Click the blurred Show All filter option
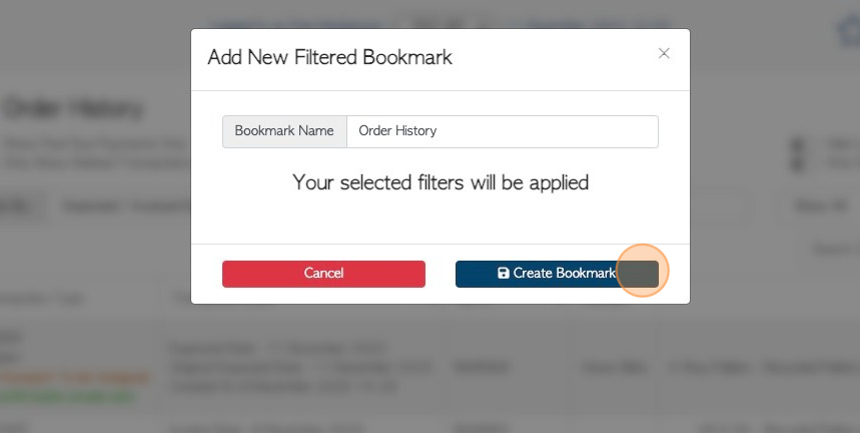Screen dimensions: 860x433 pos(821,206)
